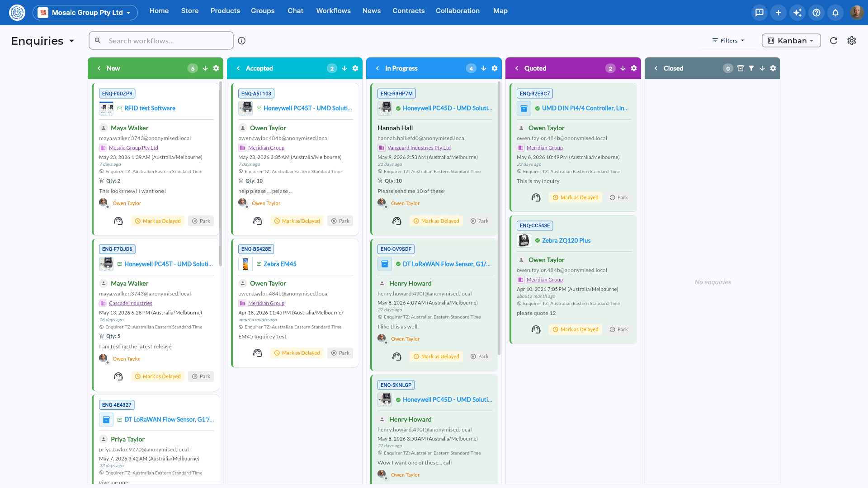Image resolution: width=868 pixels, height=488 pixels.
Task: Sort the New column with arrow icon
Action: [x=205, y=68]
